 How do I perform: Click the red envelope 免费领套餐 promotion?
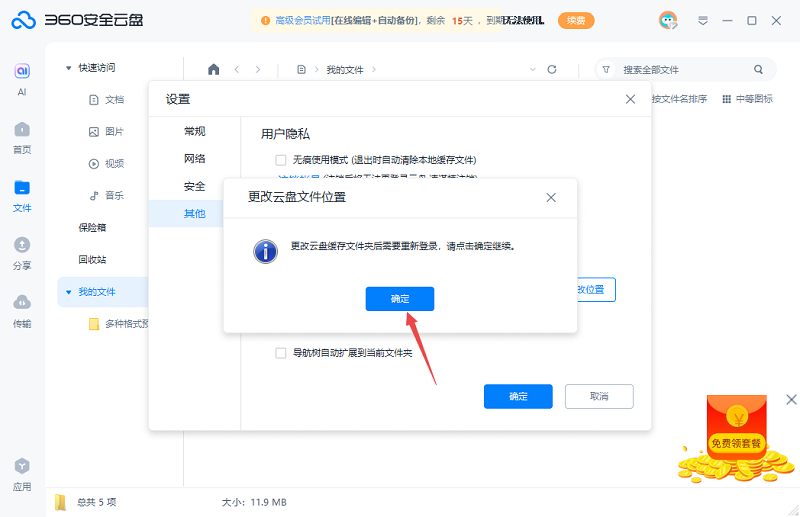pos(736,439)
